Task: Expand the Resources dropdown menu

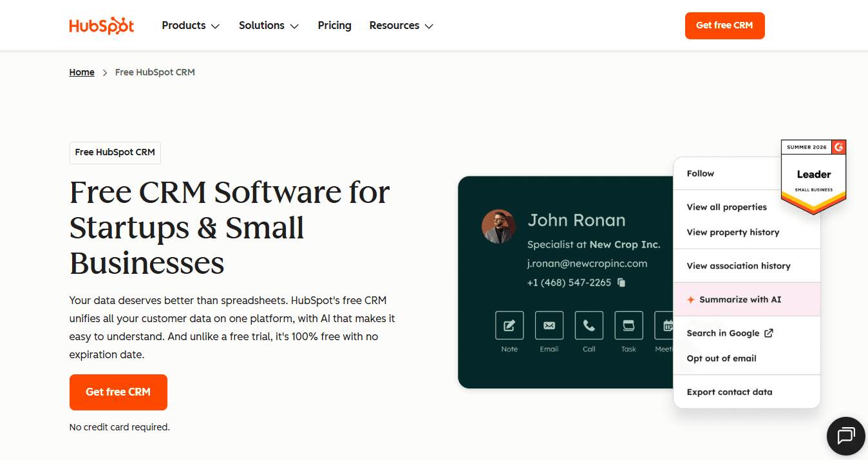Action: (x=401, y=26)
